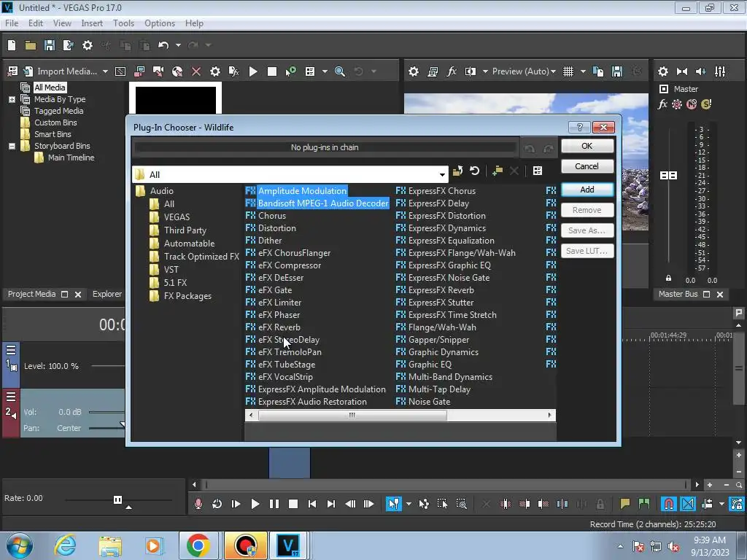The image size is (747, 560).
Task: Toggle the Enable Snapping magnet icon
Action: 669,504
